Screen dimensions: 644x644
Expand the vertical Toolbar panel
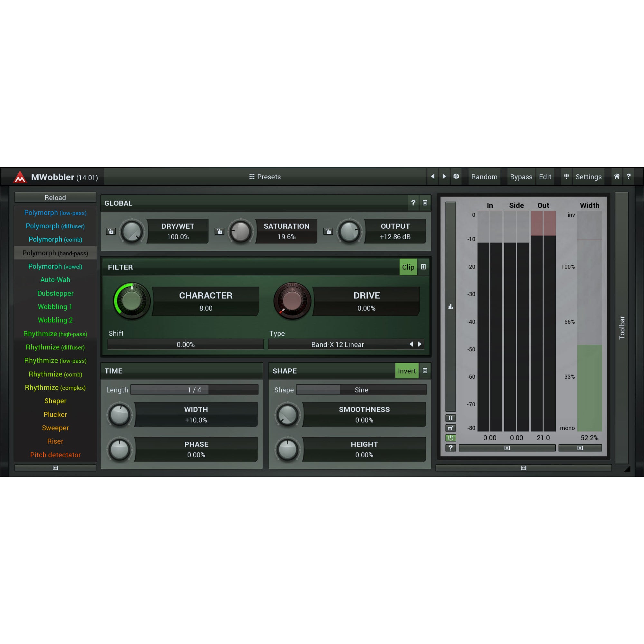(x=621, y=328)
